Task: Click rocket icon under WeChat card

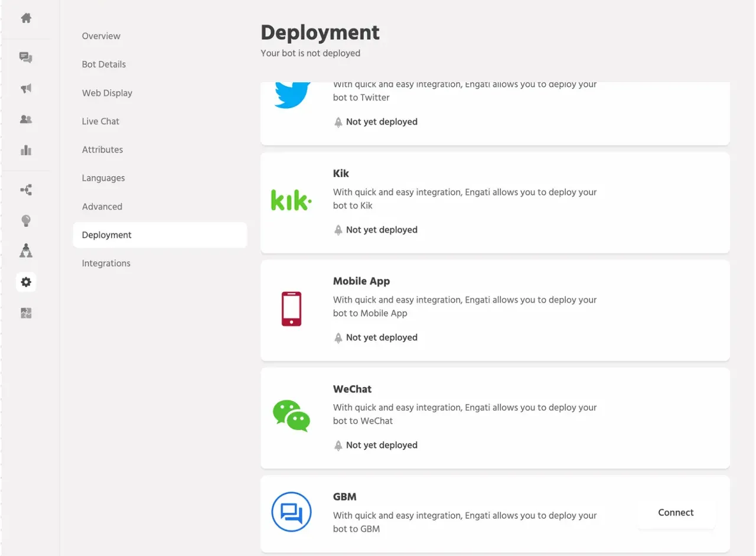Action: click(338, 446)
